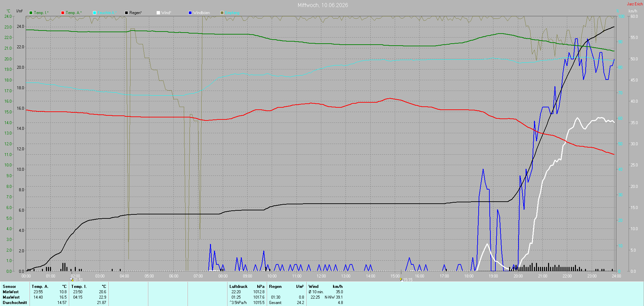Image resolution: width=644 pixels, height=306 pixels.
Task: Click the 'Durchschnitt' row label
Action: point(15,303)
